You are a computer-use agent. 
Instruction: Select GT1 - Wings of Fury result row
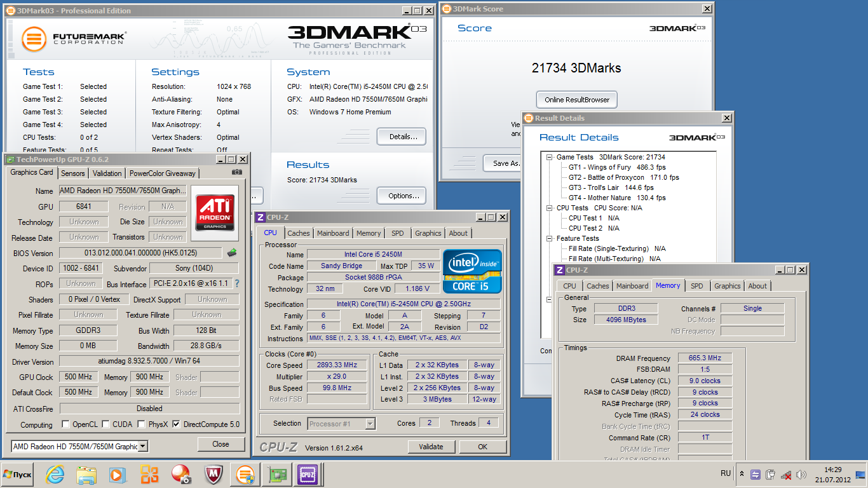(x=617, y=167)
